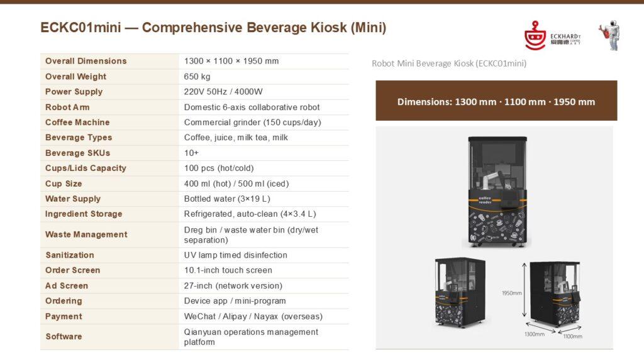Select Refrigerated, auto-clean (4×3.4 L) value
644x362 pixels.
pyautogui.click(x=250, y=214)
